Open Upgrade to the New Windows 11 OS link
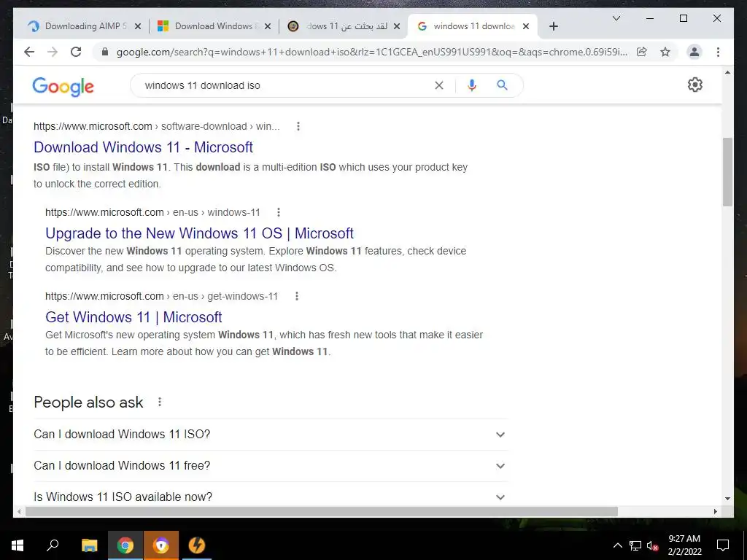747x560 pixels. [199, 233]
